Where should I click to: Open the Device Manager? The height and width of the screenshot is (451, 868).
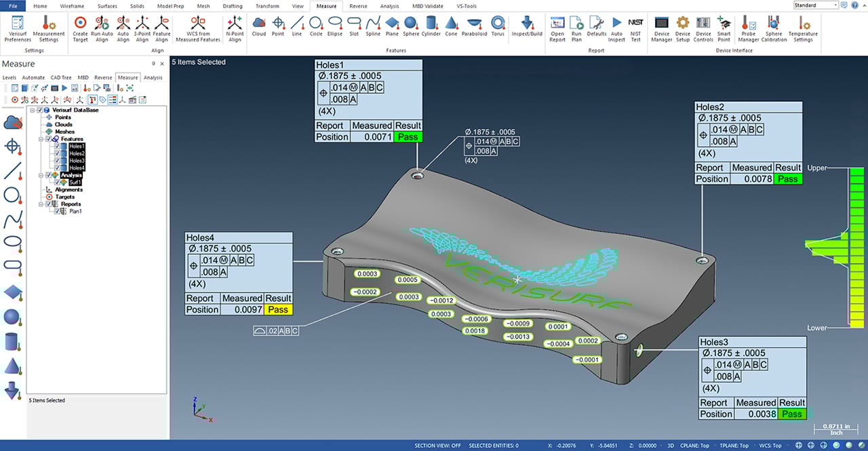(662, 29)
